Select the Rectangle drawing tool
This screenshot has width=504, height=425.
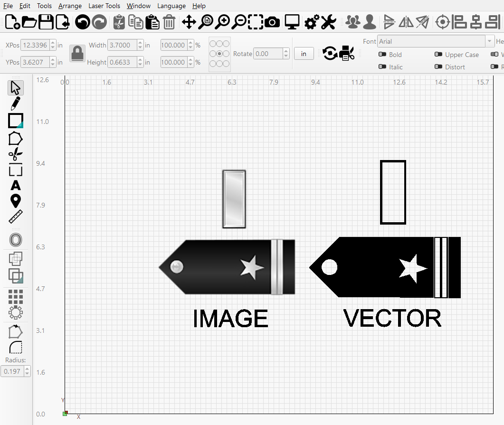(15, 121)
